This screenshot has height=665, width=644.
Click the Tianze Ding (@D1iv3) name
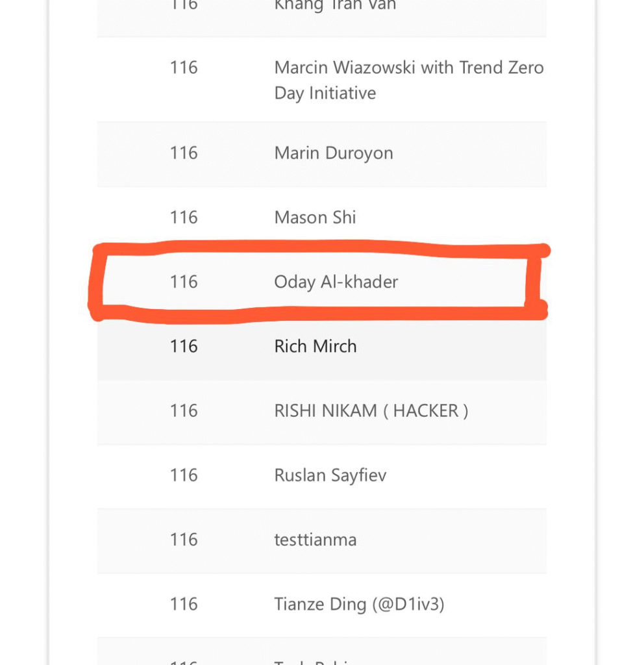click(x=359, y=605)
